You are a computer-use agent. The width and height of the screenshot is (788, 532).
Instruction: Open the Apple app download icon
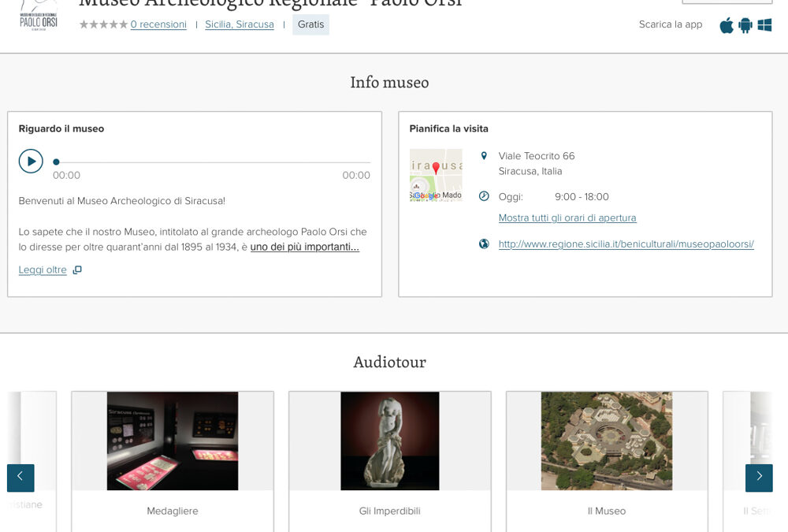(727, 24)
